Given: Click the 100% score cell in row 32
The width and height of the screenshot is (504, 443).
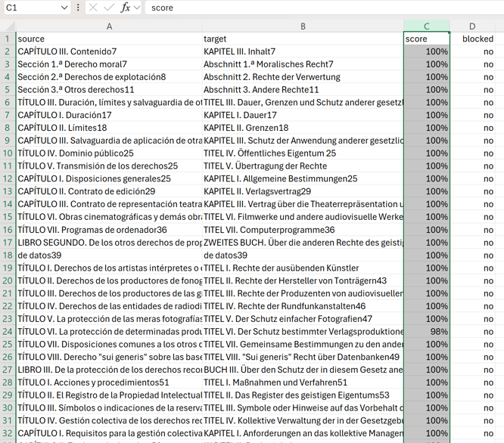Looking at the screenshot, I should point(427,433).
